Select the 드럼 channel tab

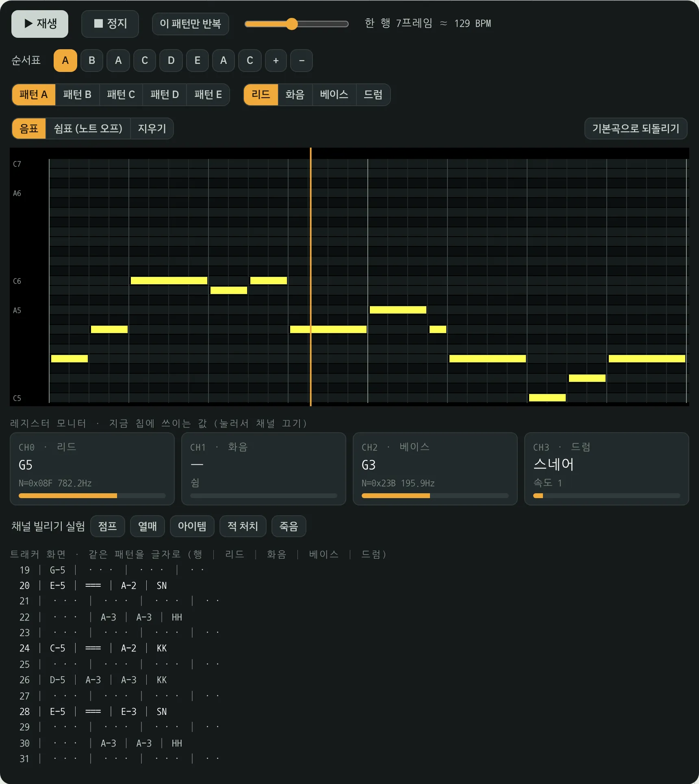(373, 95)
